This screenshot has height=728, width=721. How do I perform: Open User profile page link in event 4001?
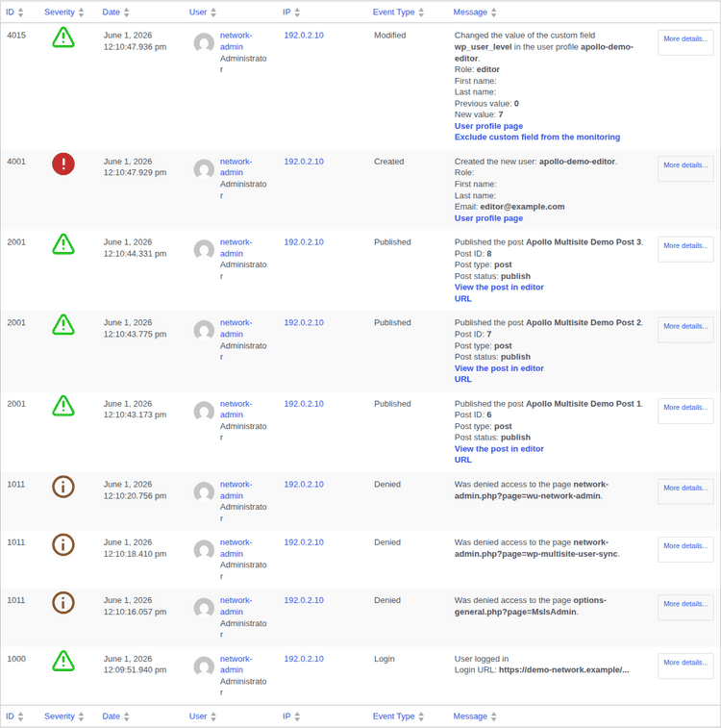(488, 218)
